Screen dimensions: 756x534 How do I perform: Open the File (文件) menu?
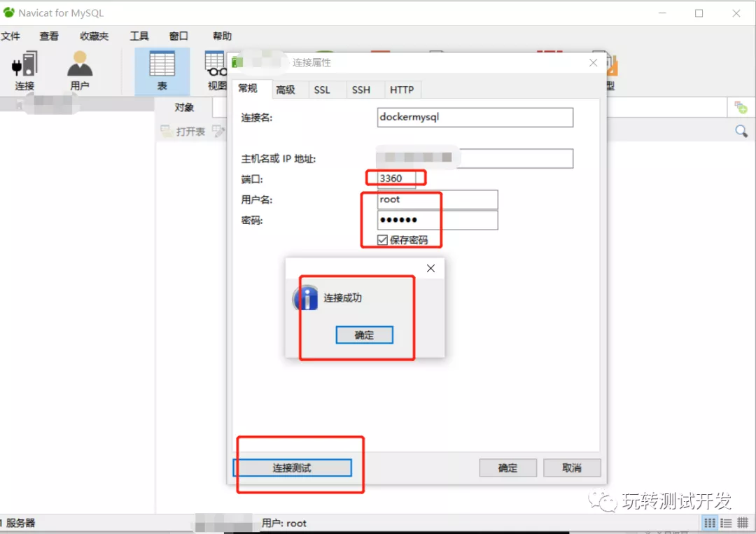point(10,36)
